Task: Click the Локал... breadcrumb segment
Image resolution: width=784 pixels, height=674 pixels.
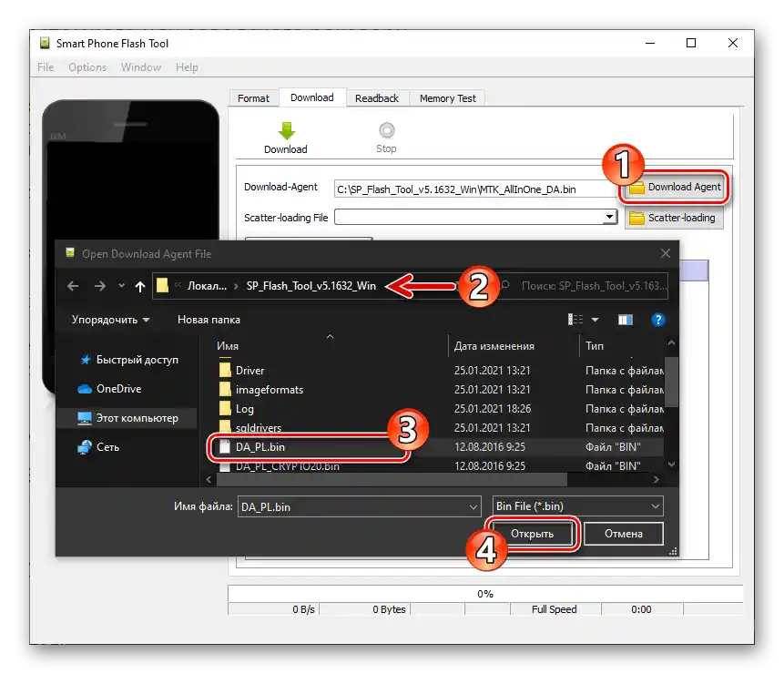Action: [x=207, y=286]
